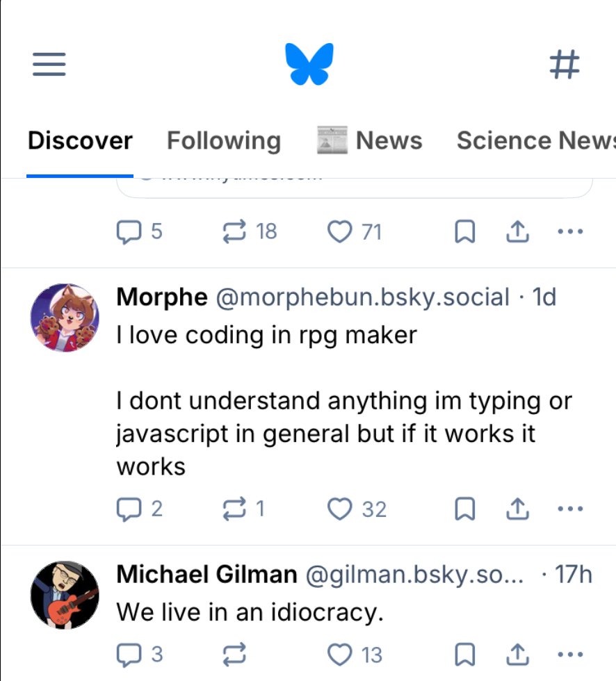This screenshot has height=681, width=616.
Task: Switch to the Following tab
Action: click(224, 141)
